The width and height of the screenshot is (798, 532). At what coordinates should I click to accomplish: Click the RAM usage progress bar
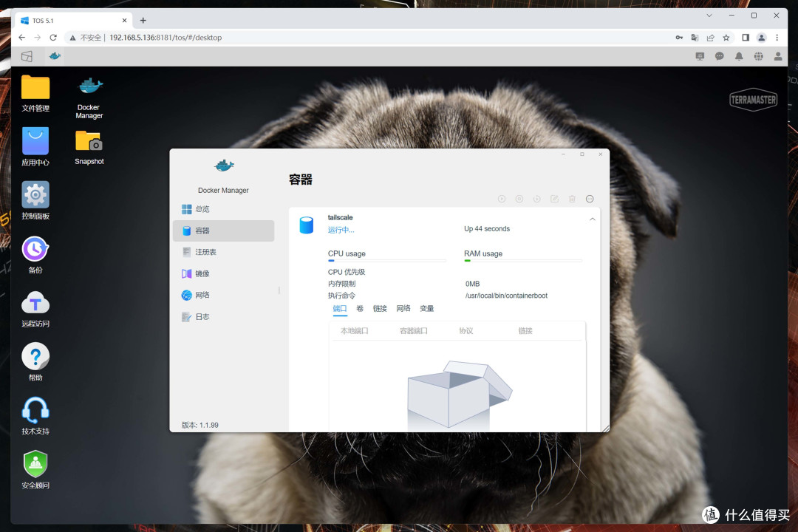pyautogui.click(x=523, y=261)
